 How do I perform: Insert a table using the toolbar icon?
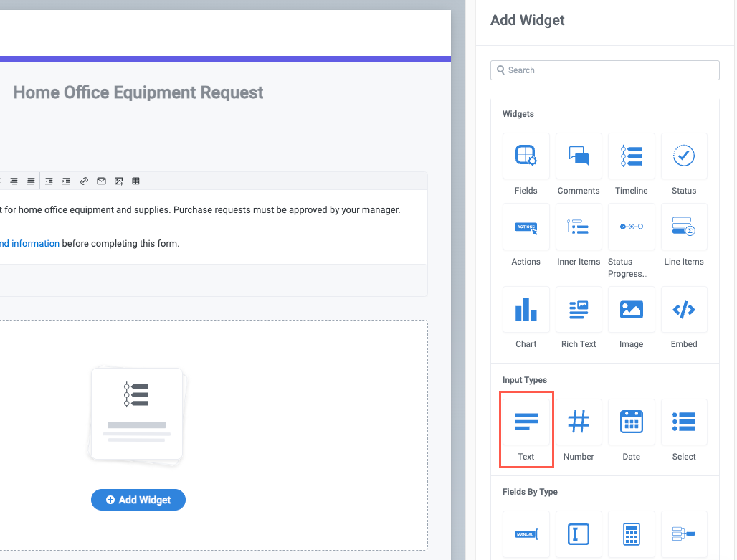point(135,181)
